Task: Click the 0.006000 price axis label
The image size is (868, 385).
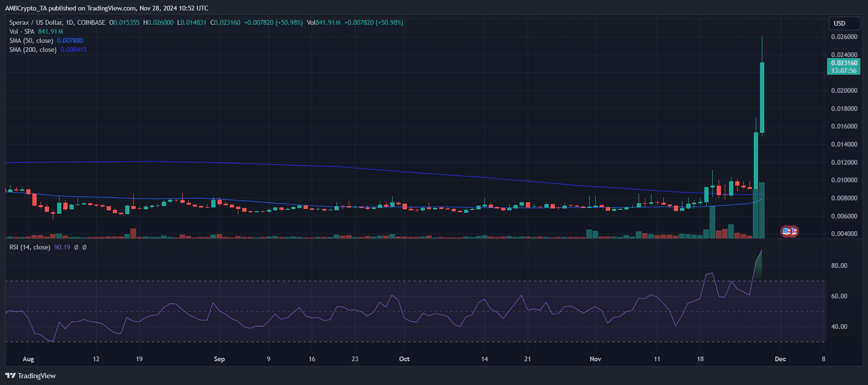Action: (x=844, y=216)
